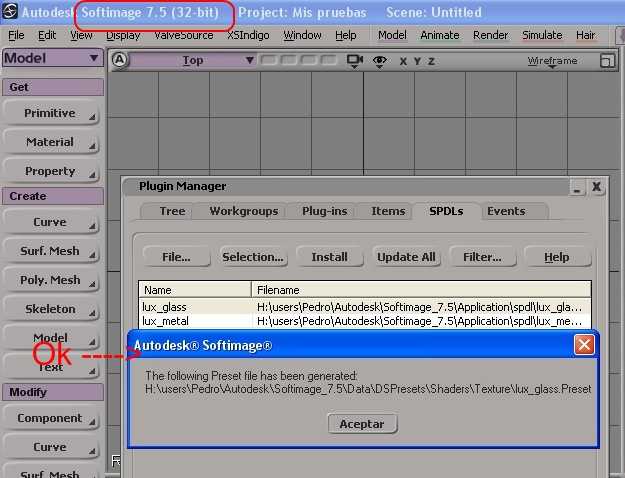
Task: Click the Z axis view button
Action: click(x=431, y=61)
